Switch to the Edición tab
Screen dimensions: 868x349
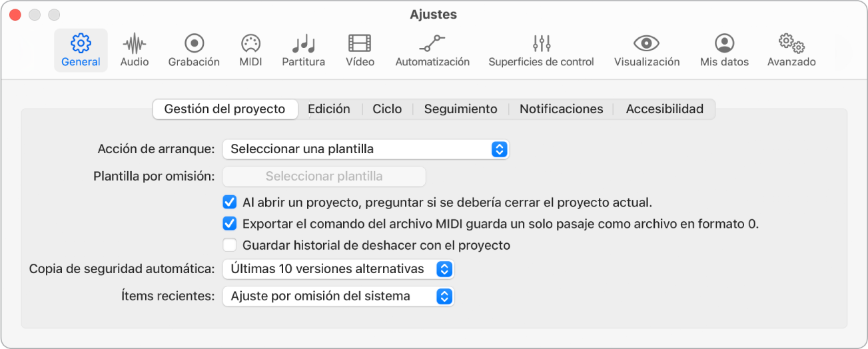pos(329,109)
